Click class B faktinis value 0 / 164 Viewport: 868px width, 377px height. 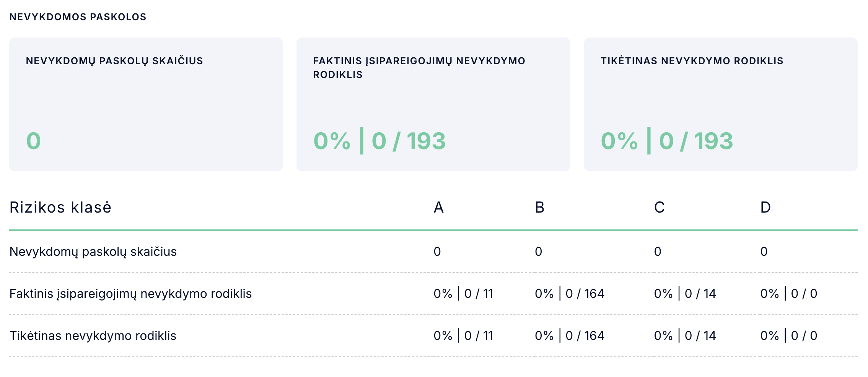(585, 294)
